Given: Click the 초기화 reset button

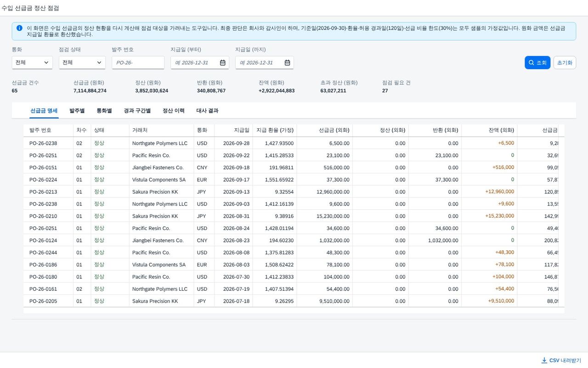Looking at the screenshot, I should tap(565, 63).
